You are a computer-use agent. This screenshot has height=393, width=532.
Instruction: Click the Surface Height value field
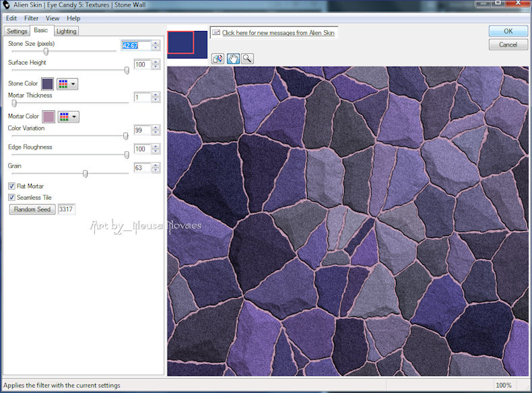pos(142,65)
